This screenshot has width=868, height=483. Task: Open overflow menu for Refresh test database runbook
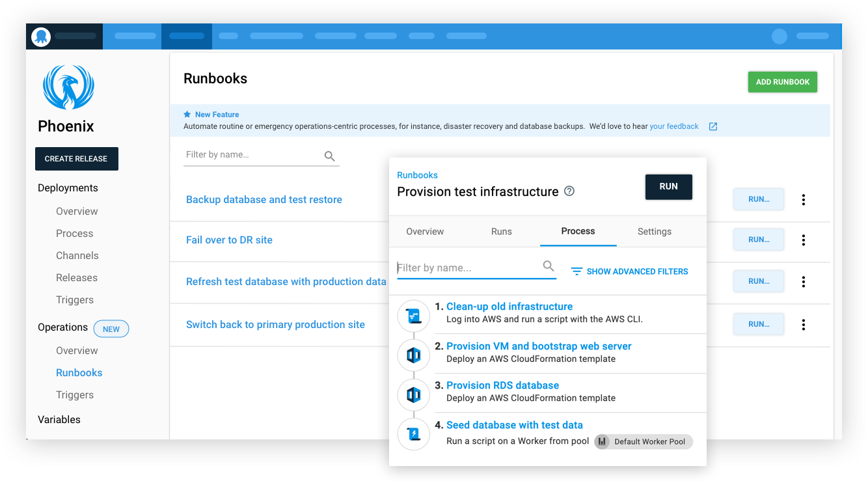point(804,282)
